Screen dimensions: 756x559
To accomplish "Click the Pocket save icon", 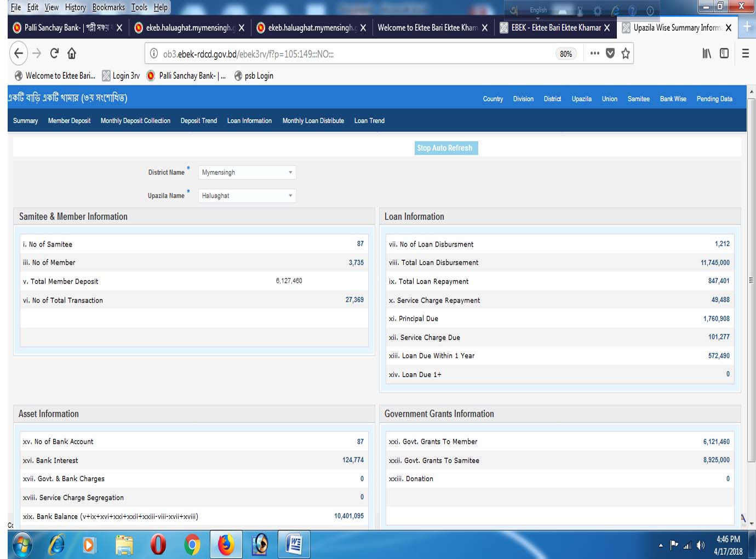I will pyautogui.click(x=610, y=54).
